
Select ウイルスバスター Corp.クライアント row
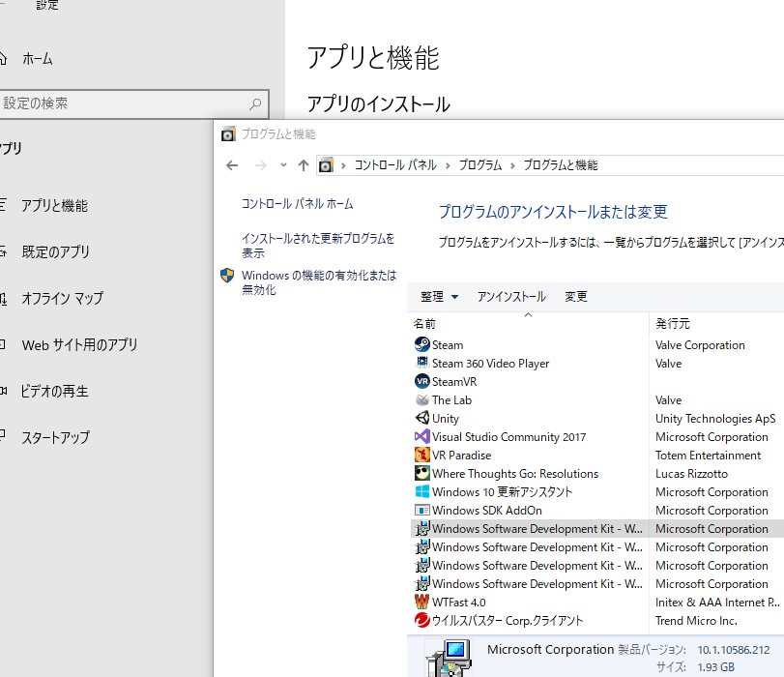pyautogui.click(x=597, y=621)
